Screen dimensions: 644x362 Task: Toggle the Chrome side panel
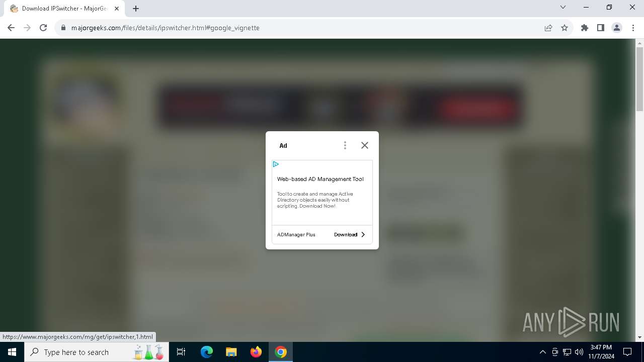(601, 28)
